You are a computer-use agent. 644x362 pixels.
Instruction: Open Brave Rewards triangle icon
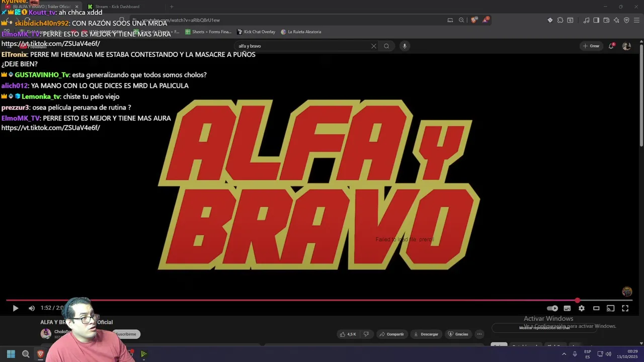pos(486,20)
